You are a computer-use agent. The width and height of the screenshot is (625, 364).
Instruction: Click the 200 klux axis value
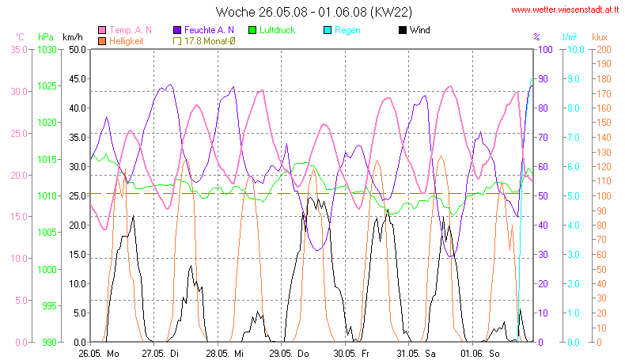[x=604, y=50]
